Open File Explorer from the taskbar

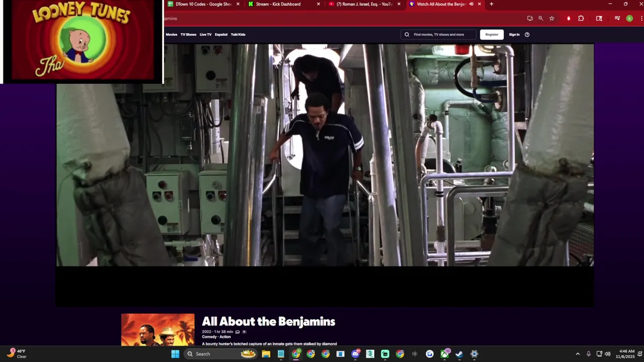click(266, 354)
